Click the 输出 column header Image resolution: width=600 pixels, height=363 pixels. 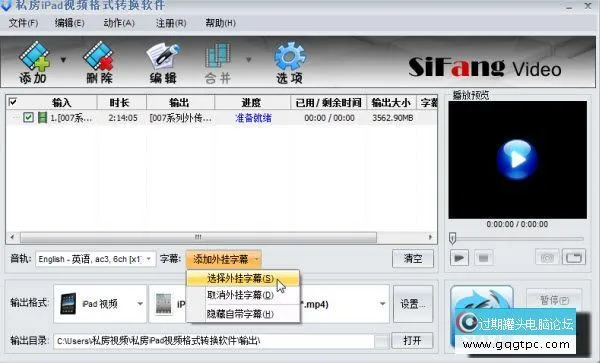coord(179,103)
